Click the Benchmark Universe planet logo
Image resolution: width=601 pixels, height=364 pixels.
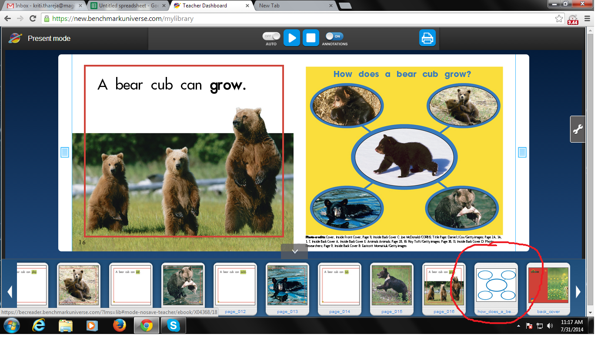(x=15, y=38)
